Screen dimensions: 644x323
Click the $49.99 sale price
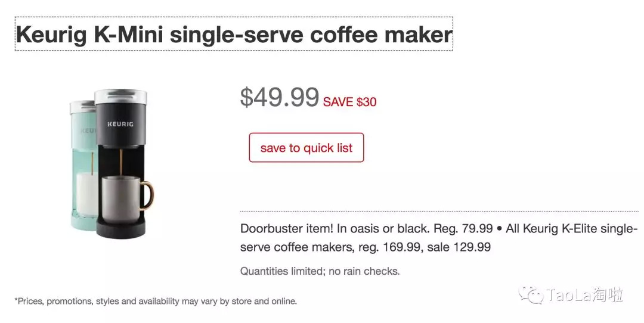pyautogui.click(x=279, y=98)
